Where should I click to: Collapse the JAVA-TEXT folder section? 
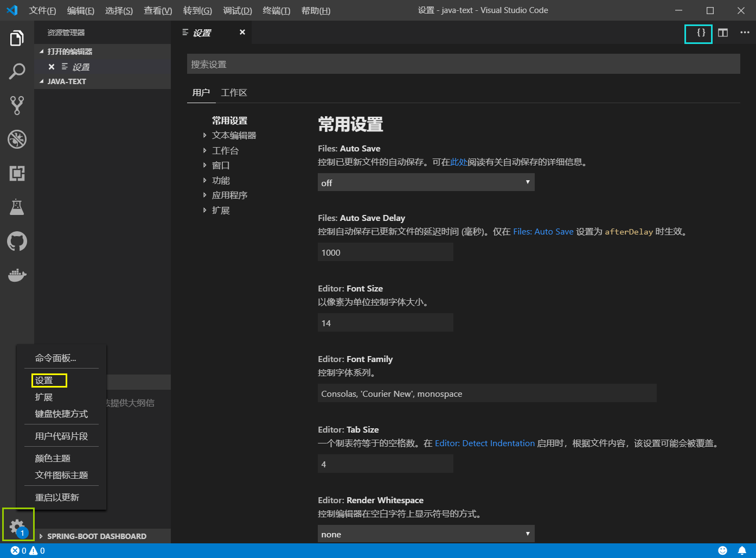[x=102, y=81]
